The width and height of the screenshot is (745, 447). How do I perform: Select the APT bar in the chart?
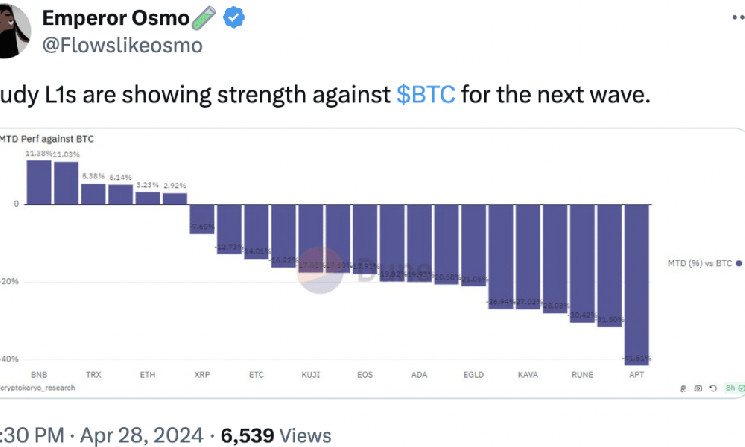click(x=637, y=282)
